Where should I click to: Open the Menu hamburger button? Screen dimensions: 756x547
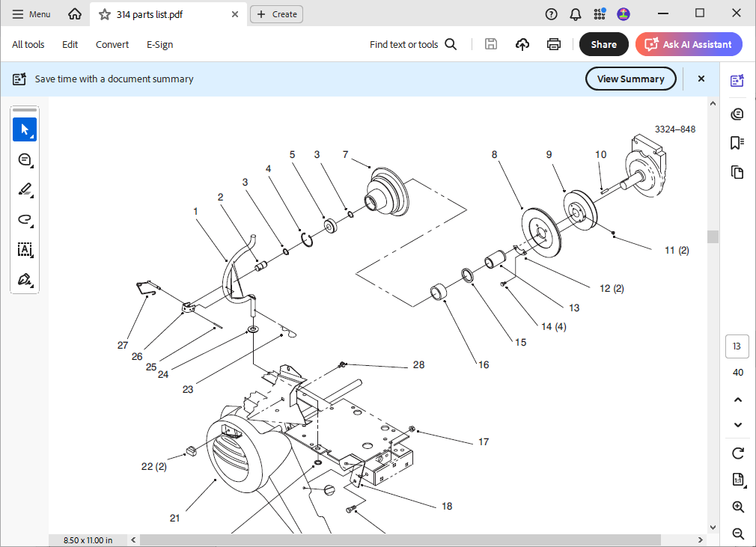[x=31, y=14]
